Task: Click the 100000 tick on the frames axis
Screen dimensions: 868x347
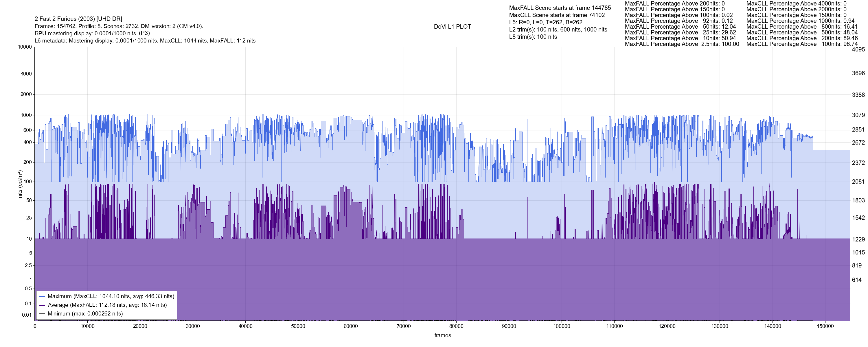Action: pyautogui.click(x=562, y=326)
